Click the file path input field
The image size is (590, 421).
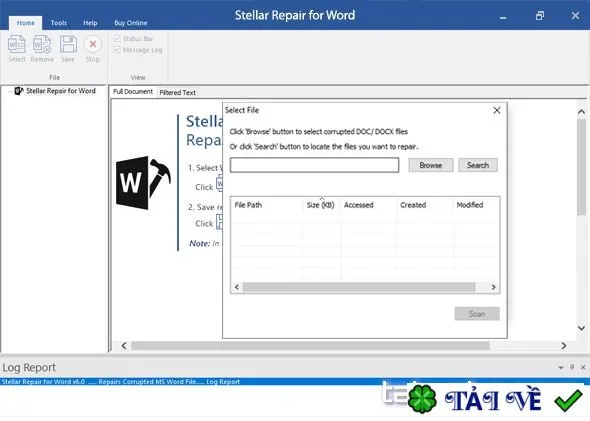point(315,165)
